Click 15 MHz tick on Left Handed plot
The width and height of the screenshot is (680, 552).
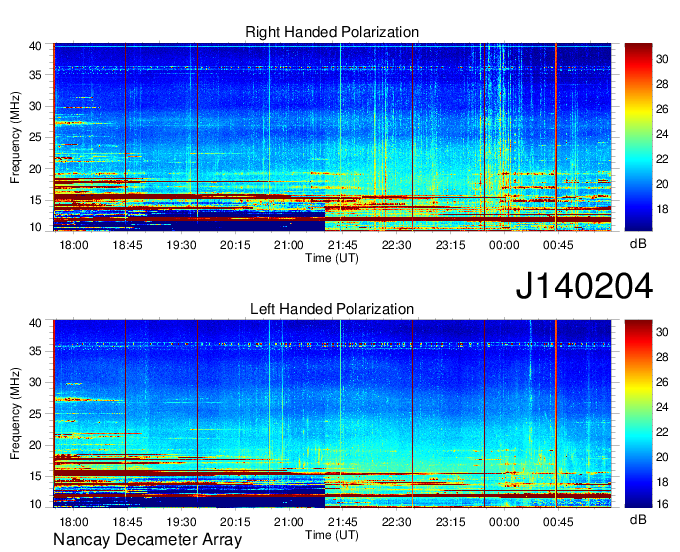click(x=35, y=477)
